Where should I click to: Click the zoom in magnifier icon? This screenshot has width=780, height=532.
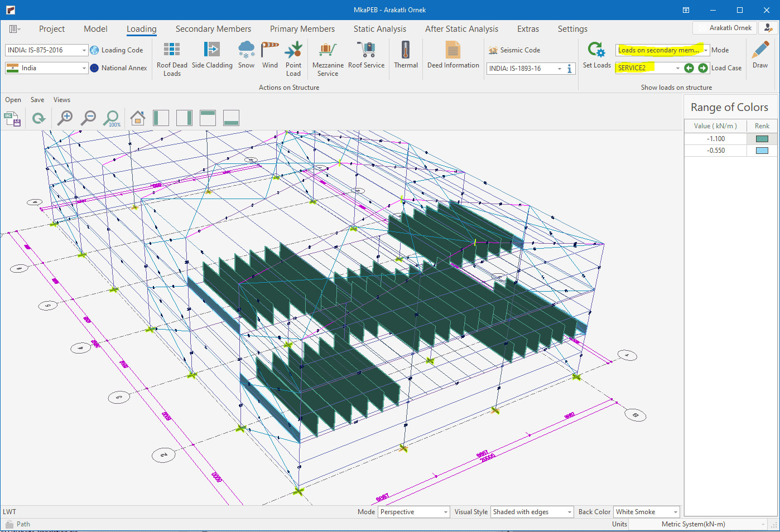click(65, 118)
